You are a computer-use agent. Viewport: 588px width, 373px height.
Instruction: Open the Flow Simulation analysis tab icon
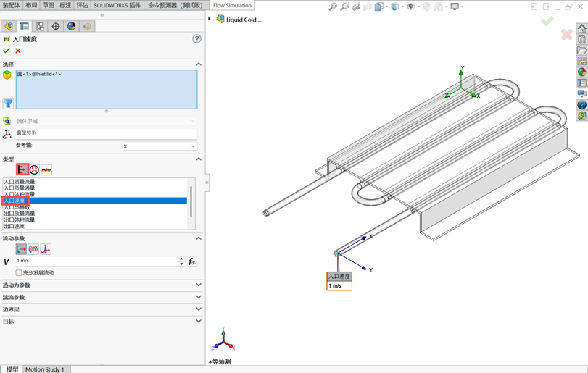point(87,26)
